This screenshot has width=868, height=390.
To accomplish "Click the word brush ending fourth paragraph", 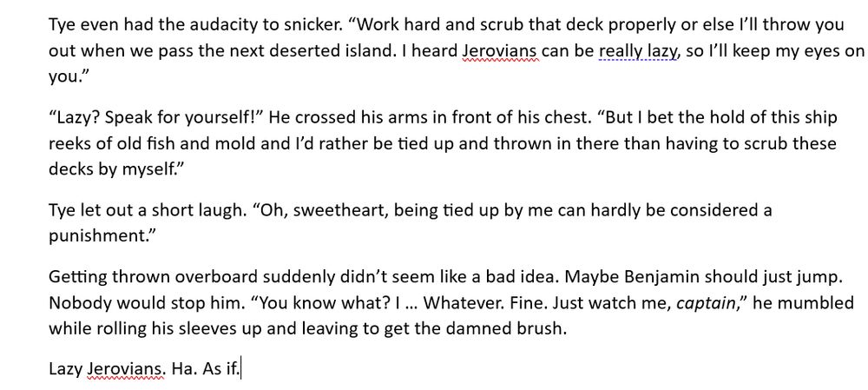I will (x=542, y=329).
